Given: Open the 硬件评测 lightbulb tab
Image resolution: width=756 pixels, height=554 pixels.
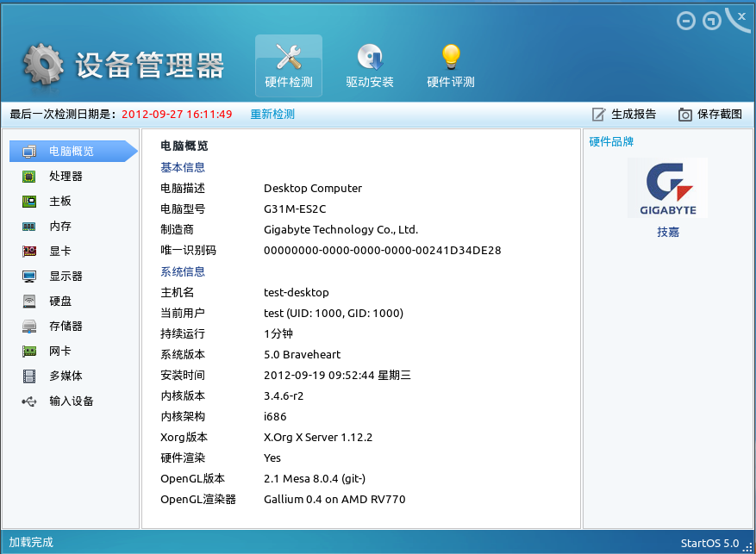Looking at the screenshot, I should pos(451,65).
